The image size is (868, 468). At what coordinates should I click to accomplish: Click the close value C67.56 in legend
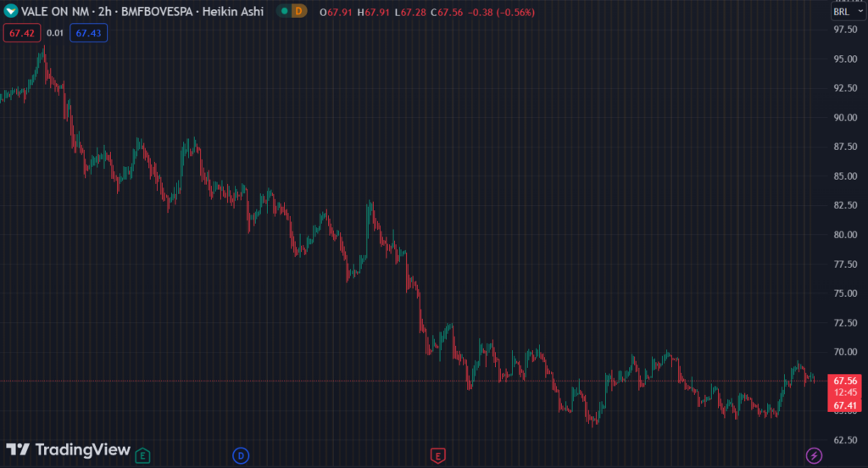coord(447,12)
